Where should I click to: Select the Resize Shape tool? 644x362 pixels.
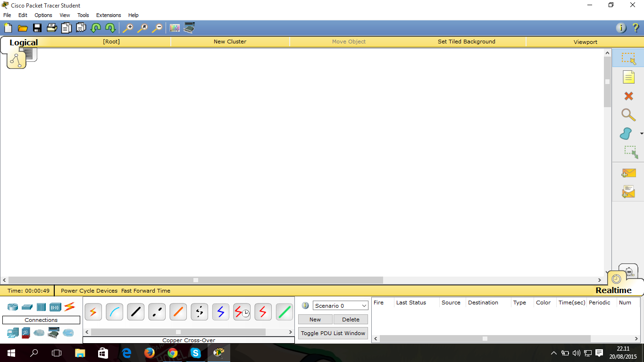[x=631, y=152]
